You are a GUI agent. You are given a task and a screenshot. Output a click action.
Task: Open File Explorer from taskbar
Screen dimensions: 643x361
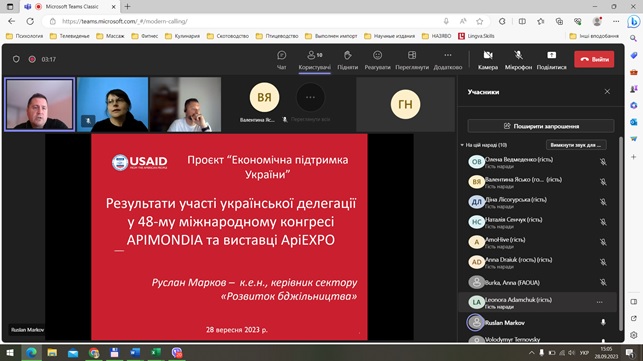point(52,353)
